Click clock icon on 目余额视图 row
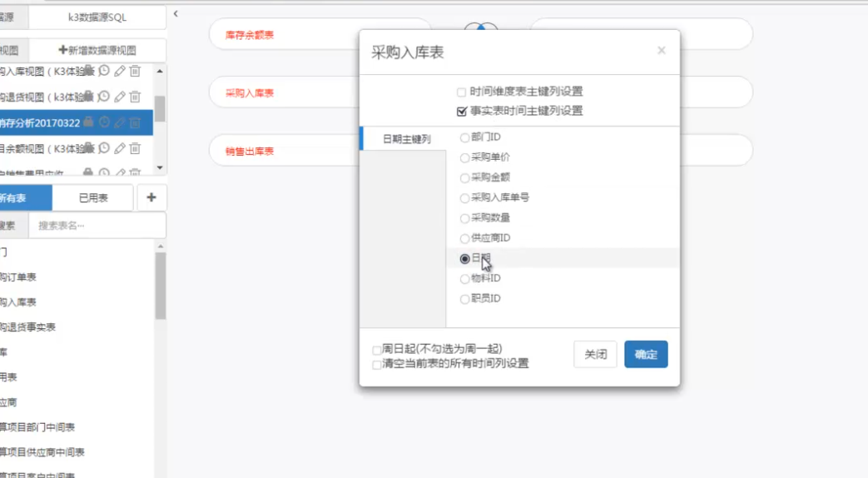This screenshot has width=868, height=478. coord(104,148)
